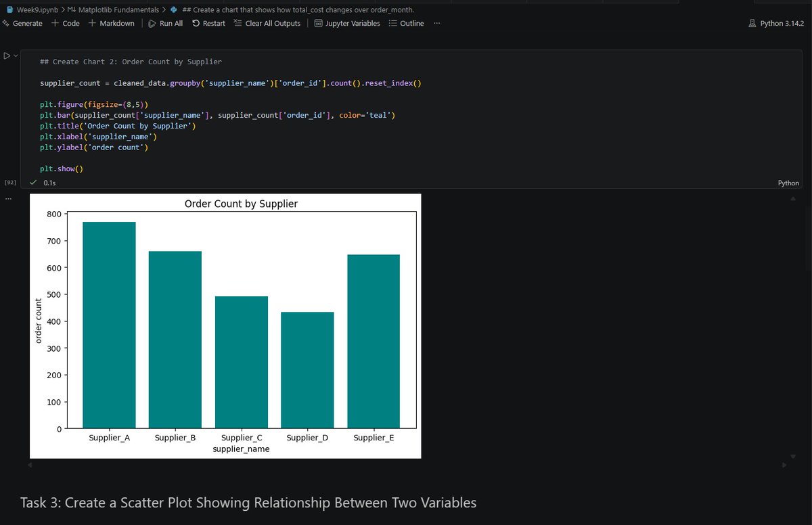
Task: Click the supplier_count groupby code line
Action: tap(230, 83)
